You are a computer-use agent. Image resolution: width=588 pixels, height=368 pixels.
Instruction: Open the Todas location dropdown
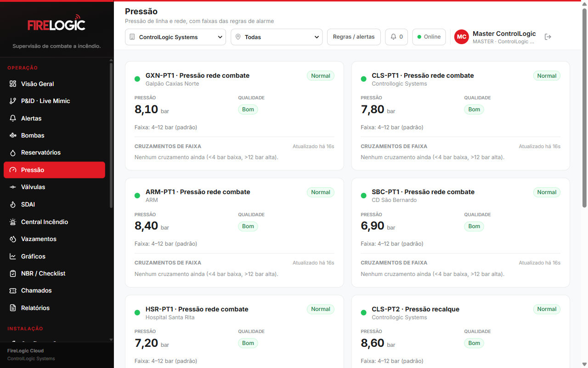pyautogui.click(x=277, y=37)
